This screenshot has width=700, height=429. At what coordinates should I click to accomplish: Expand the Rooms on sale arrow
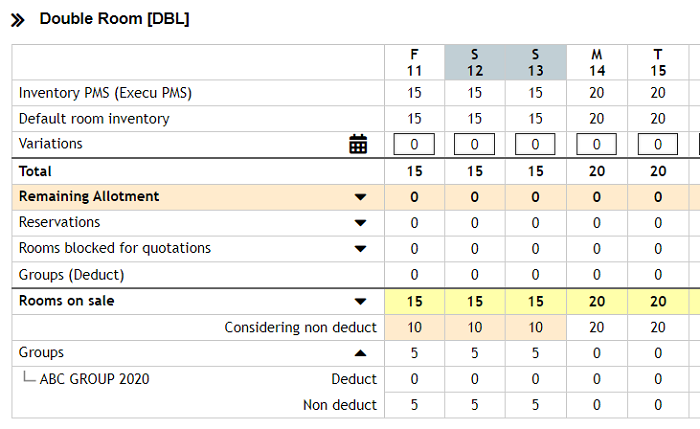[x=360, y=301]
